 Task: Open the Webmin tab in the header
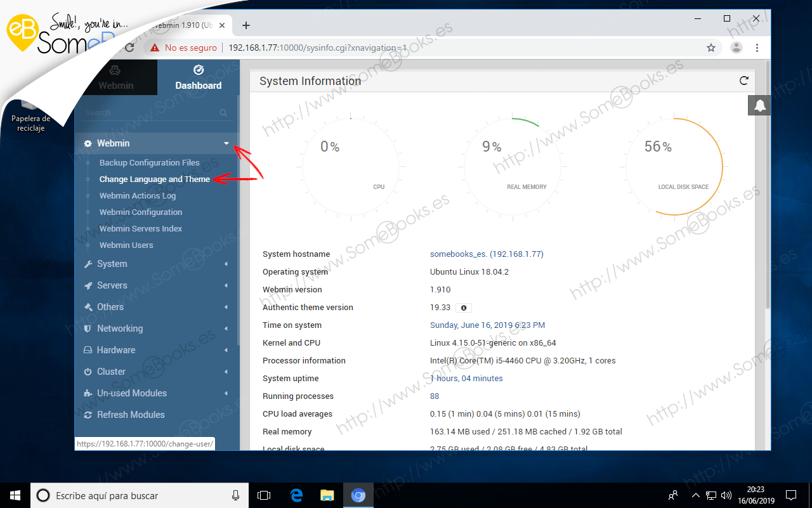point(116,77)
